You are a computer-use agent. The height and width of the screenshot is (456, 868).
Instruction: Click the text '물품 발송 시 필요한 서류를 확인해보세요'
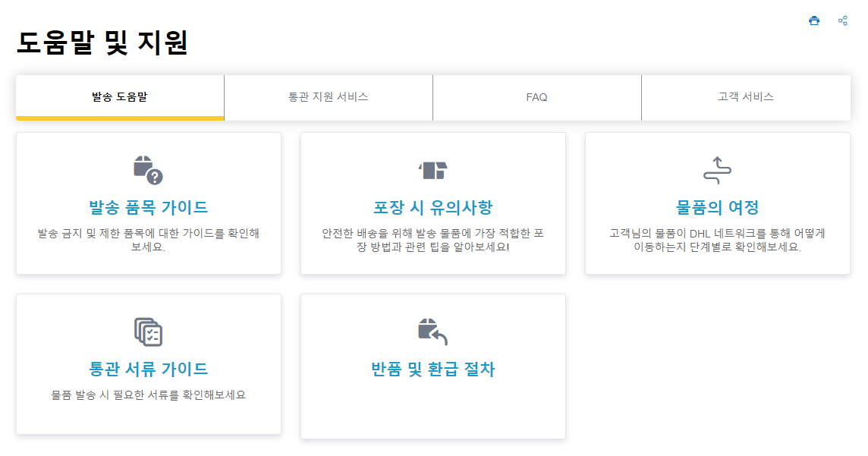coord(149,395)
